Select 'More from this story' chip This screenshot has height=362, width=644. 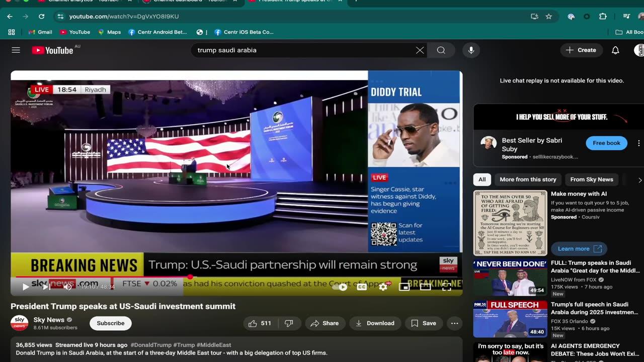coord(528,179)
